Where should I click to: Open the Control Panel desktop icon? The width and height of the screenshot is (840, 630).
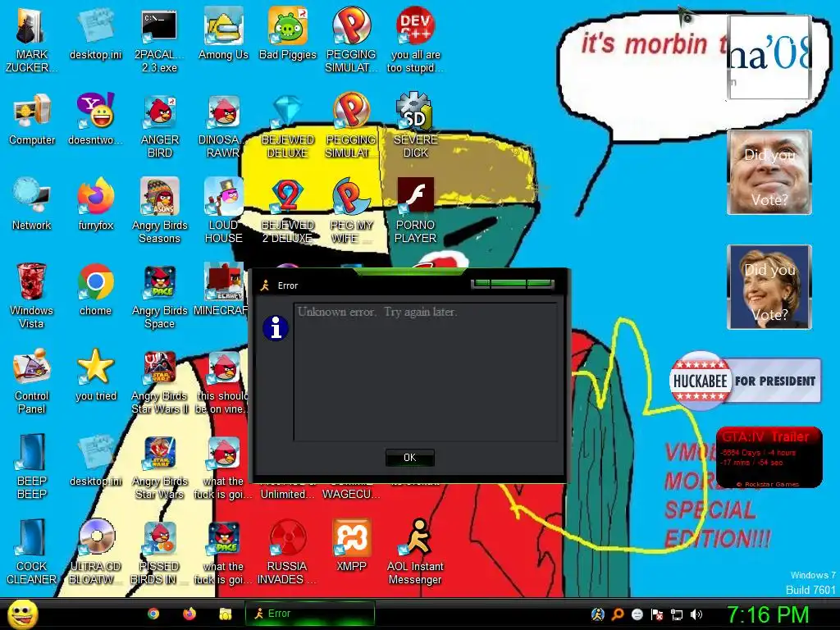pos(32,381)
